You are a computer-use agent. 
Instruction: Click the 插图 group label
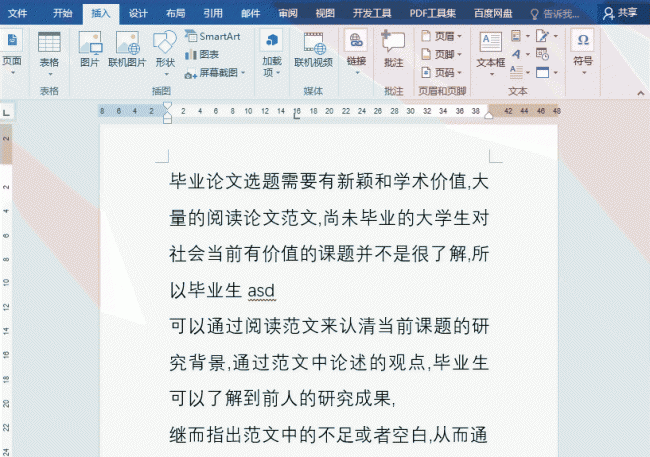pos(161,91)
